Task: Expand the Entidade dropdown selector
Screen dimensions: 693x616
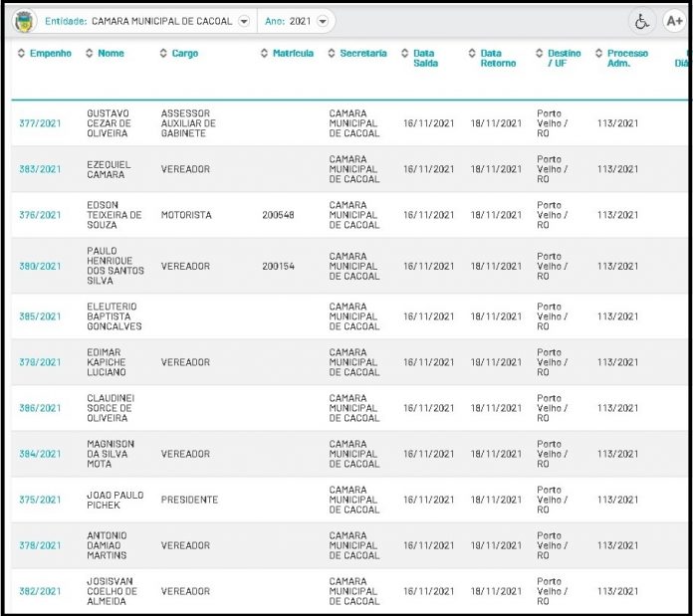Action: [x=244, y=21]
